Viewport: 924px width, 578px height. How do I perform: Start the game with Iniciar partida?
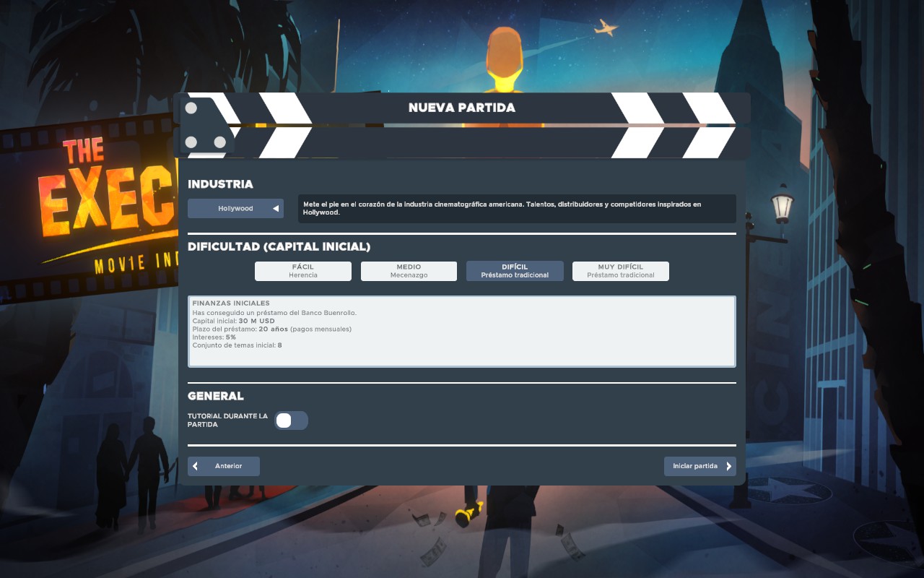700,466
